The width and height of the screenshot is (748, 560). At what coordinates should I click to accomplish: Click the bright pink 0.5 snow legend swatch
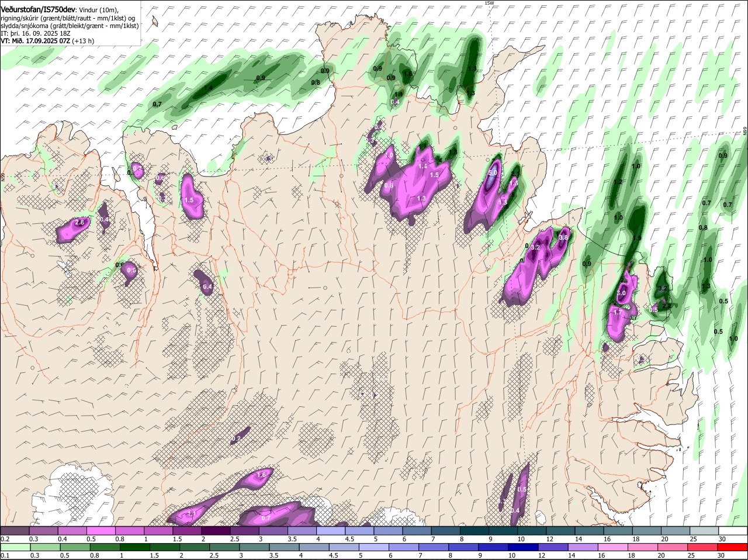pos(100,531)
